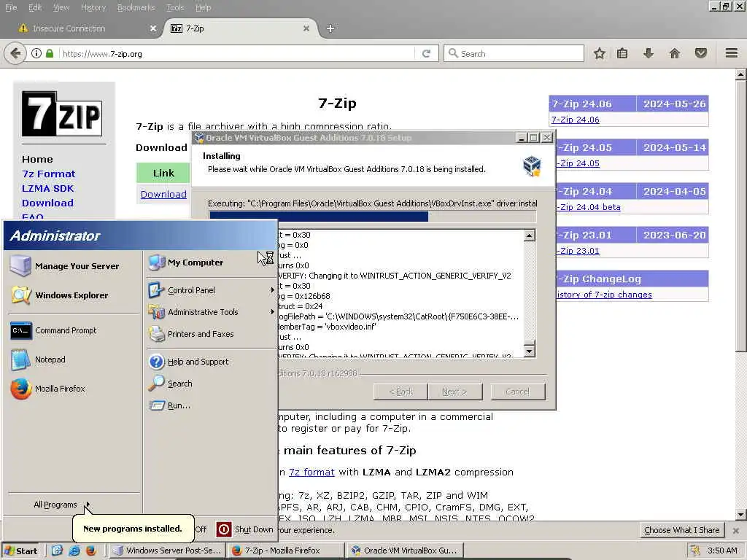Open LZMA SDK sidebar link

pos(47,188)
